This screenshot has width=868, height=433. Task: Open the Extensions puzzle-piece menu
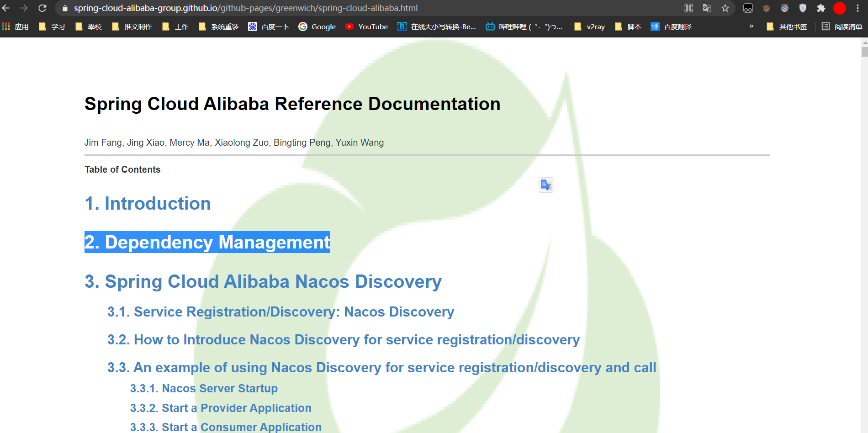click(x=821, y=8)
